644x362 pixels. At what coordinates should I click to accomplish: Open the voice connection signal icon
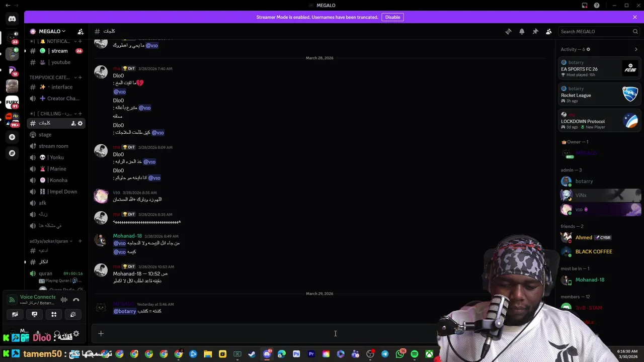coord(12,300)
